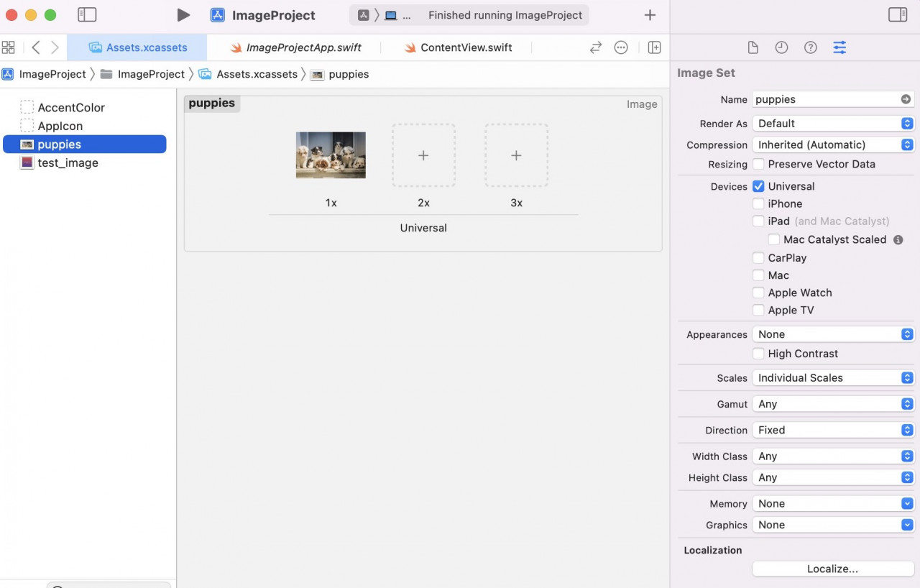The width and height of the screenshot is (920, 588).
Task: Open the Gamut dropdown
Action: coord(832,403)
